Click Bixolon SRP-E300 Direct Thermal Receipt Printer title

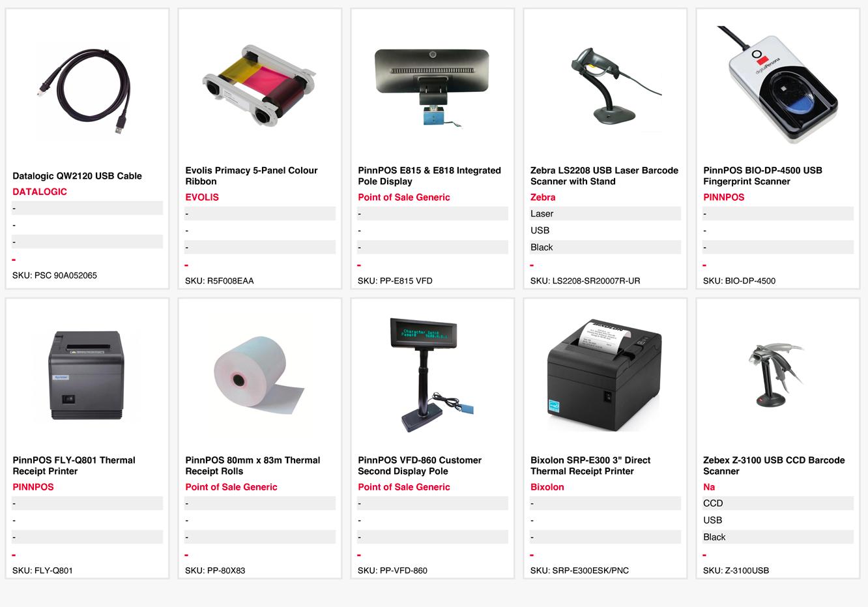pos(590,466)
